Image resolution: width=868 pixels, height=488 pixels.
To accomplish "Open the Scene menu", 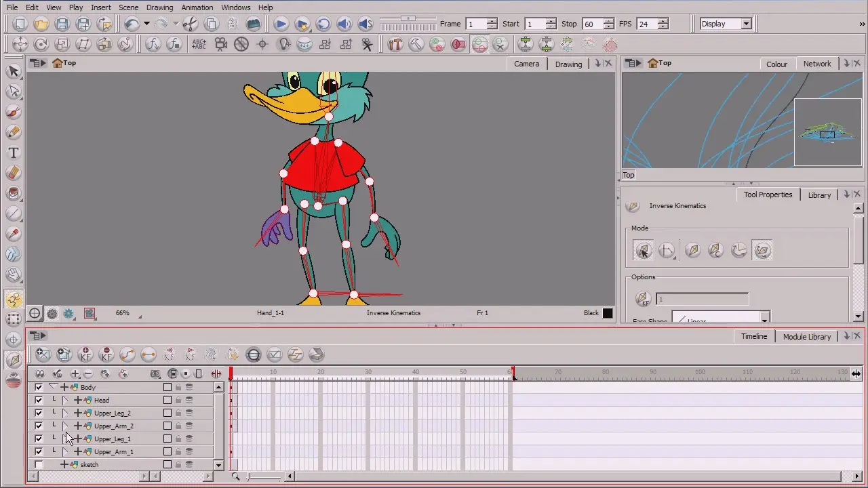I will coord(128,7).
